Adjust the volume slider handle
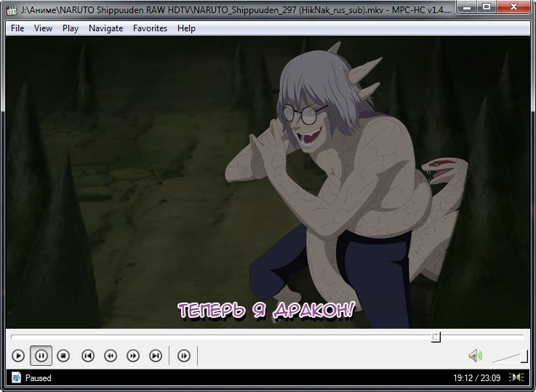The width and height of the screenshot is (536, 392). point(524,357)
